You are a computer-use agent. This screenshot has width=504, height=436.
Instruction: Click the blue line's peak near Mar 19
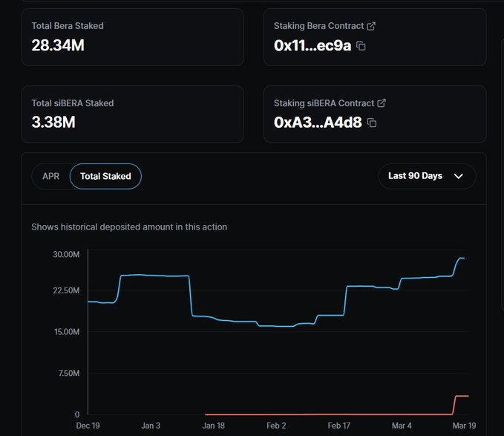(x=462, y=258)
